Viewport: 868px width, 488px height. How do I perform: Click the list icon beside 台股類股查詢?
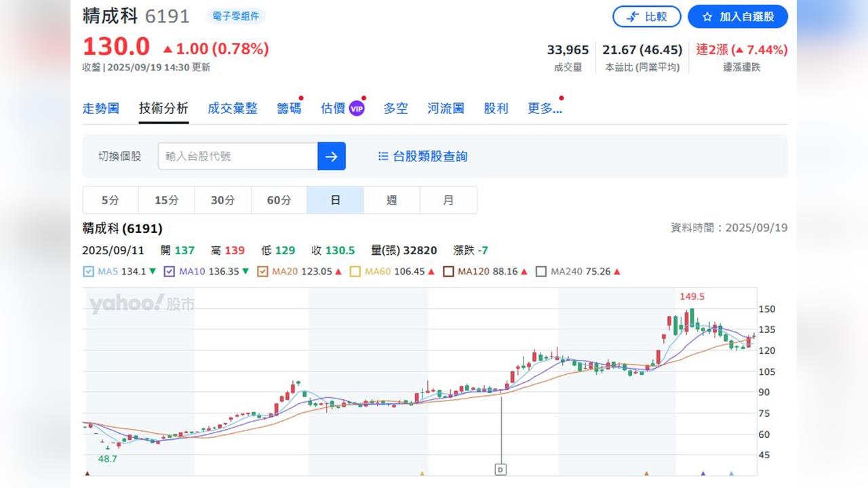point(383,157)
